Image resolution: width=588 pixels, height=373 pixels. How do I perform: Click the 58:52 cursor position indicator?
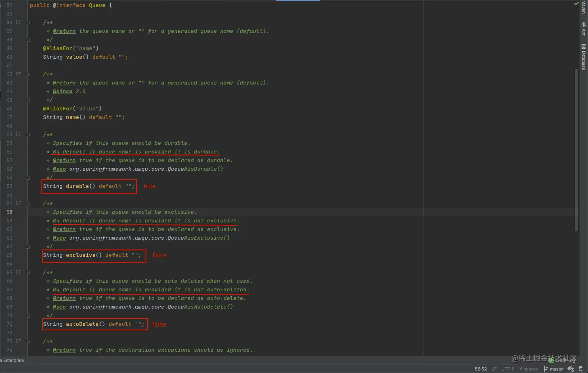point(481,369)
